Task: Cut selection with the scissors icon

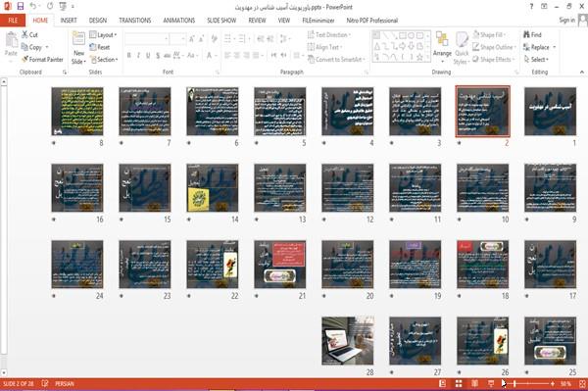Action: point(30,34)
